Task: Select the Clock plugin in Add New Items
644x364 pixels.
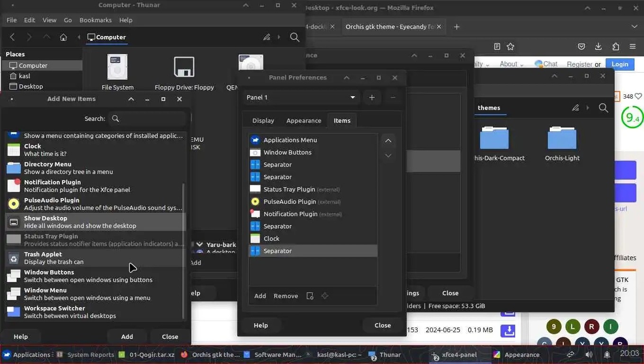Action: coord(95,150)
